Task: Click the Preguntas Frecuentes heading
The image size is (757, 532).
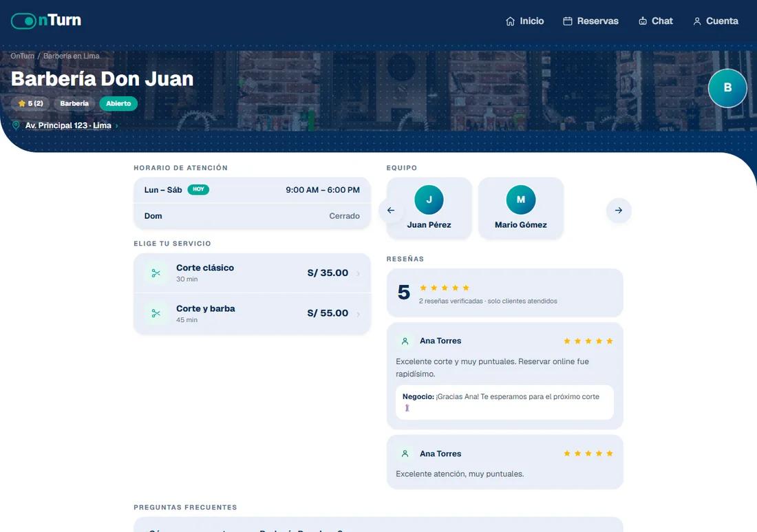Action: tap(185, 507)
